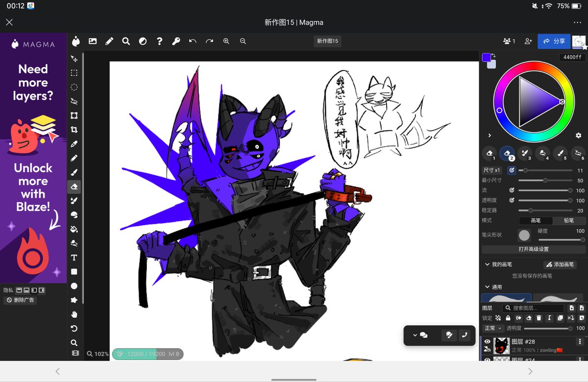Open the three-dot menu in title bar
Viewport: 588px width, 382px height.
pos(577,22)
